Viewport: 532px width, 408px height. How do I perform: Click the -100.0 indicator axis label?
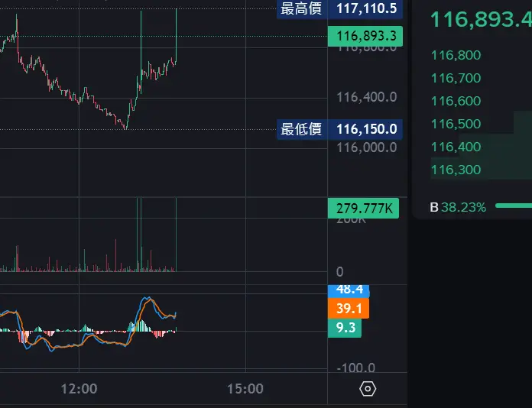355,368
